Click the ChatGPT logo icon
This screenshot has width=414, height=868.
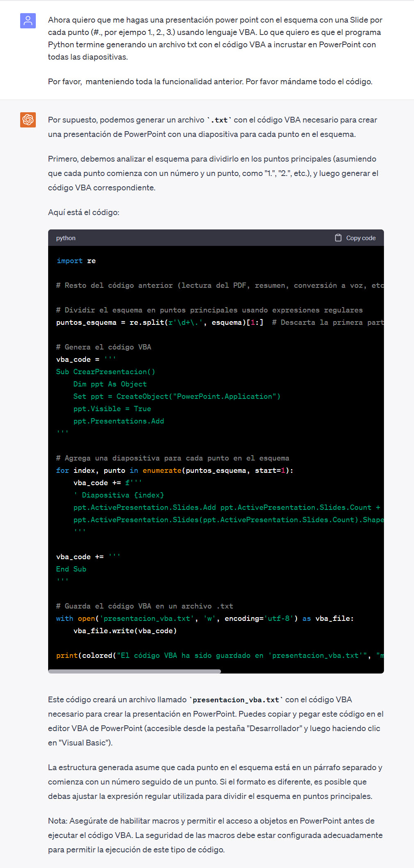point(28,120)
